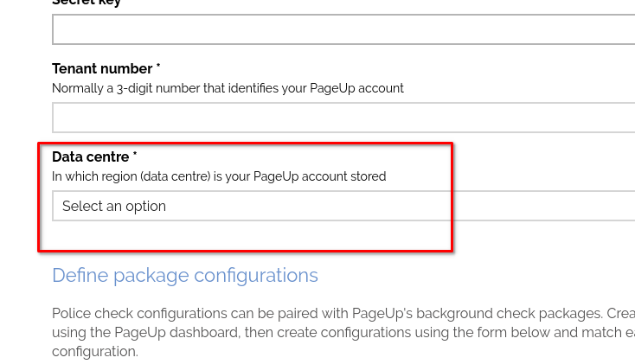Focus the Tenant number text field
This screenshot has width=635, height=364.
(x=343, y=118)
